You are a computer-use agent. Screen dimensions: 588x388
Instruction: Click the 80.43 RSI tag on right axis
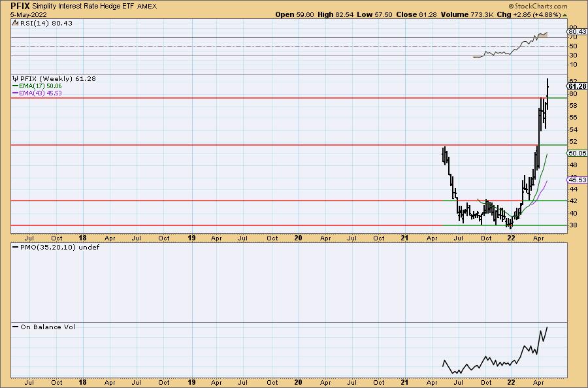click(x=577, y=32)
